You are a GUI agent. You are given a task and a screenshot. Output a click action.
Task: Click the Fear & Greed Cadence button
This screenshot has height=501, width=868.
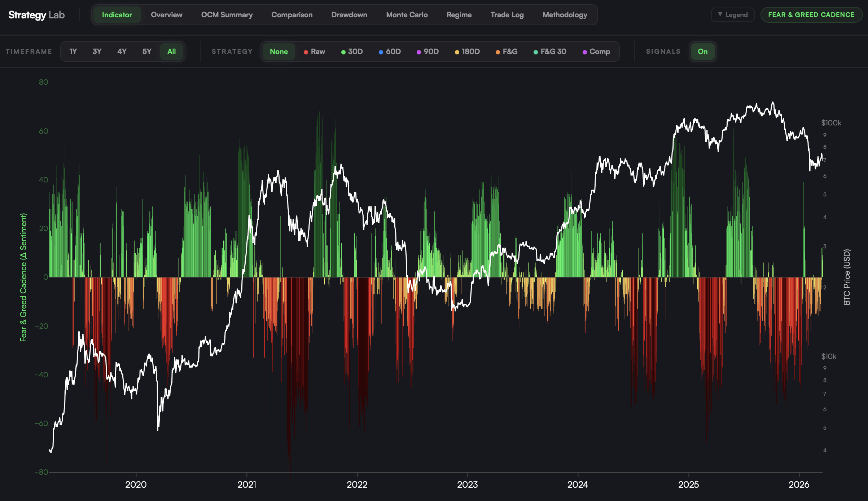[x=811, y=15]
